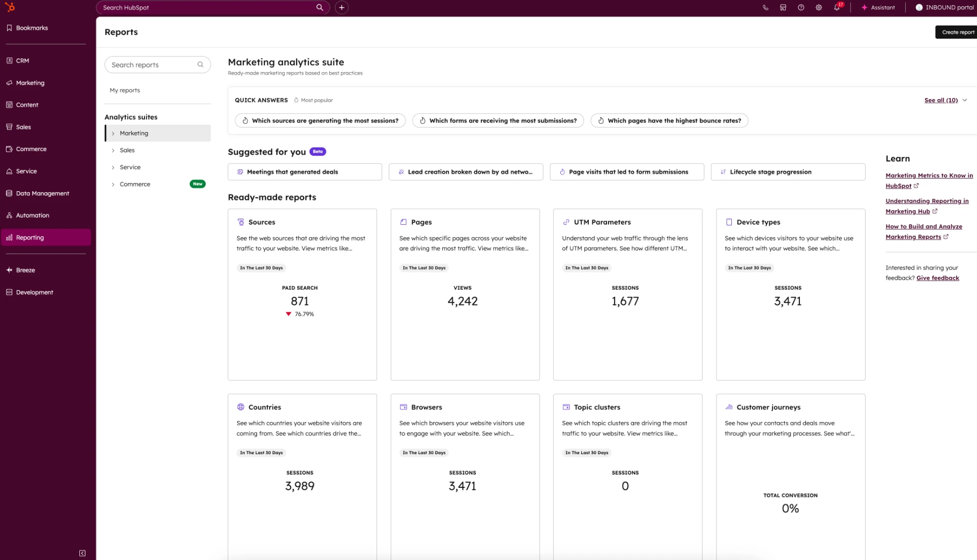The width and height of the screenshot is (977, 560).
Task: Expand See all (10) quick answers
Action: click(945, 100)
